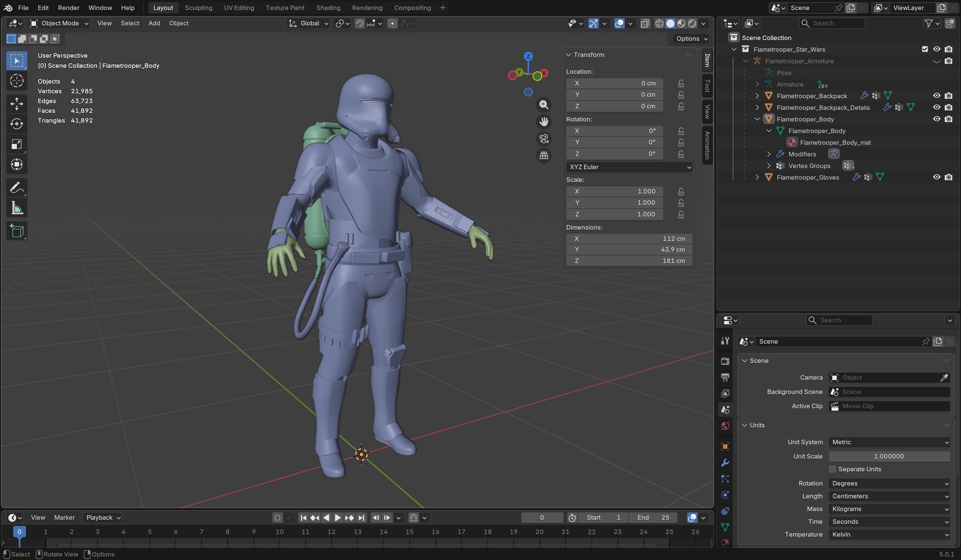961x560 pixels.
Task: Activate the Scale tool
Action: coord(17,144)
